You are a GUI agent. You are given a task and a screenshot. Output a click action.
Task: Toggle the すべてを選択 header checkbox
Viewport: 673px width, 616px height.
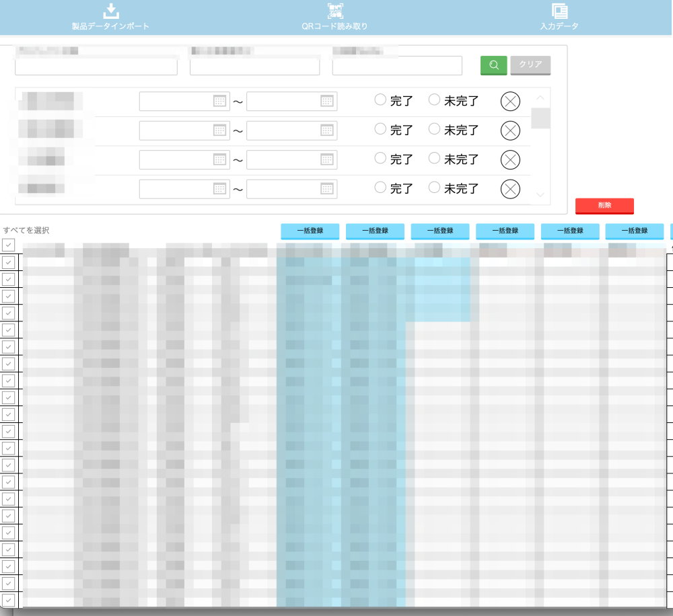tap(9, 245)
